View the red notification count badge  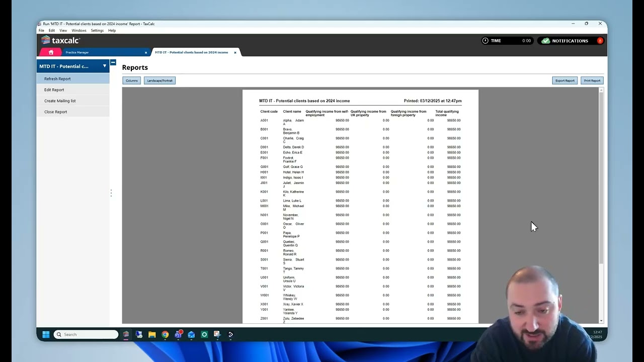600,41
